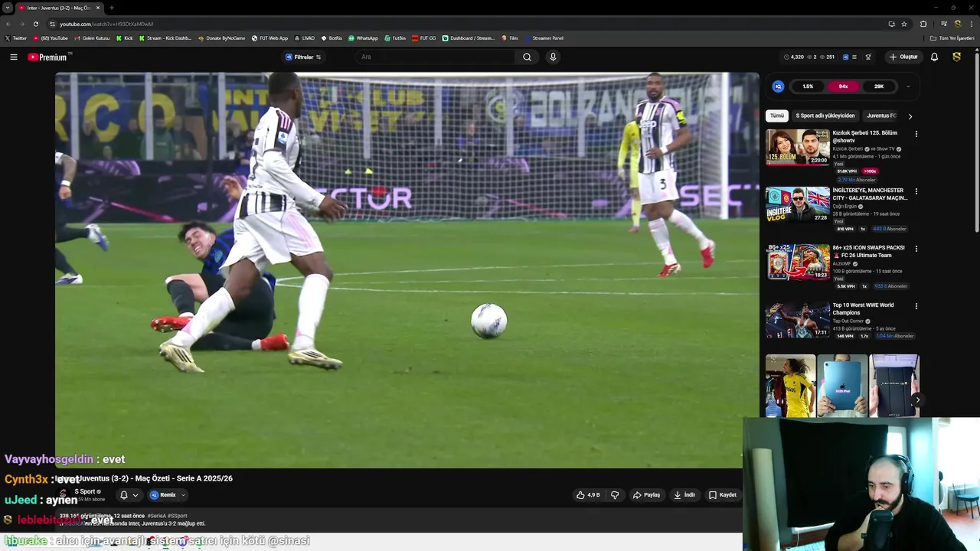Image resolution: width=980 pixels, height=551 pixels.
Task: Open Streamer Panel bookmark
Action: (544, 37)
